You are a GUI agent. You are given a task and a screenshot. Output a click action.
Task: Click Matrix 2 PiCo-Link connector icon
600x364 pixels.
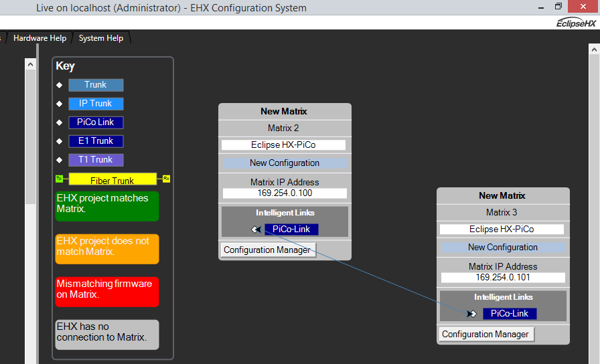click(256, 230)
